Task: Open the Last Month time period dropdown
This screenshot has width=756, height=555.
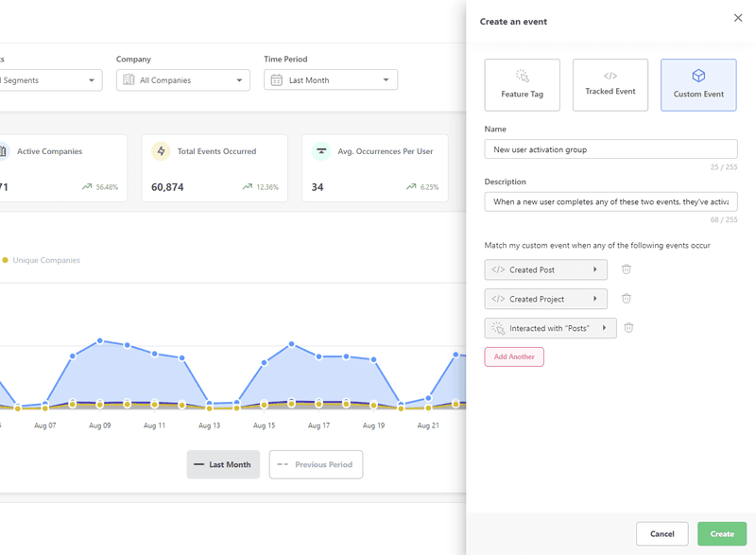Action: 330,79
